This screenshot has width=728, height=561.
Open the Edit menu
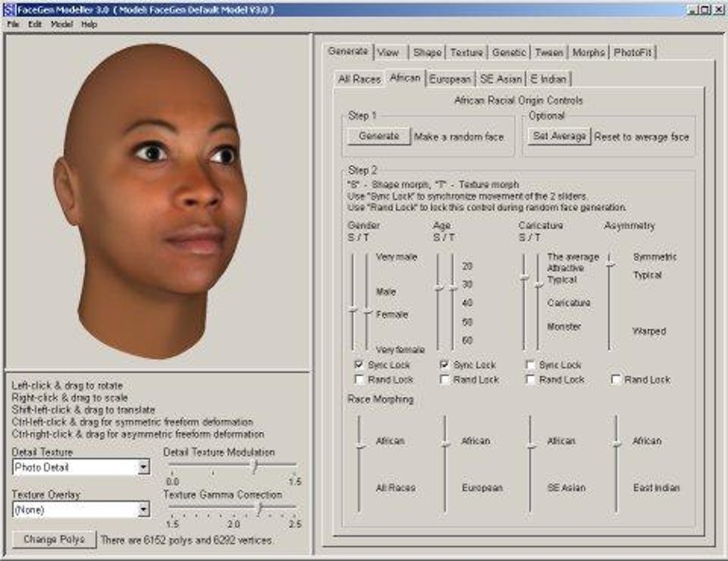pyautogui.click(x=35, y=24)
